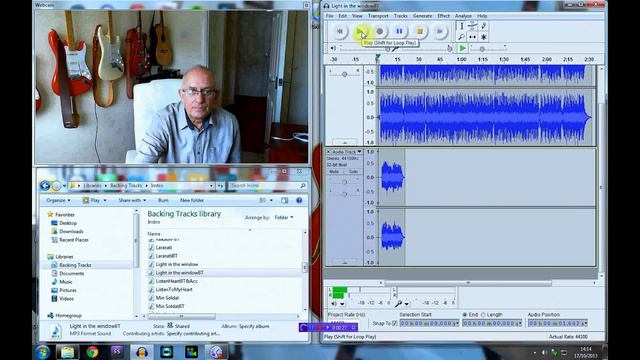Viewport: 640px width, 360px height.
Task: Open the Audio Track name dropdown
Action: [347, 152]
